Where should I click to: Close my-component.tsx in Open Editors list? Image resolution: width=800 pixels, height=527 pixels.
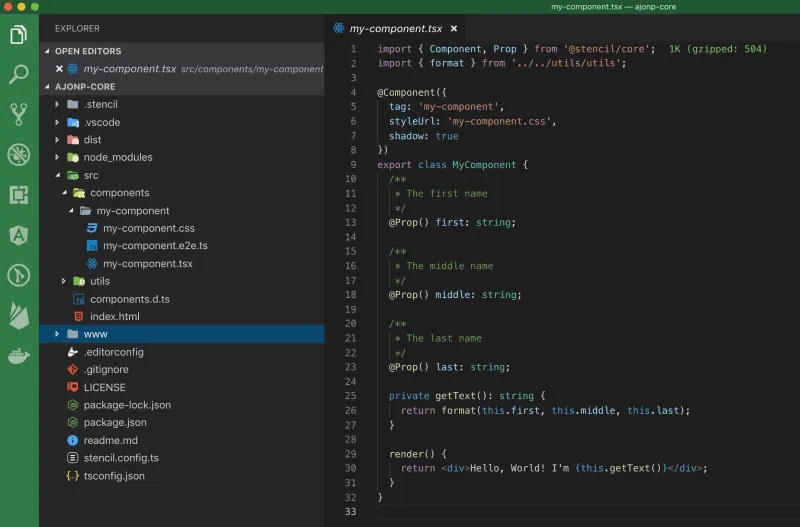tap(59, 69)
